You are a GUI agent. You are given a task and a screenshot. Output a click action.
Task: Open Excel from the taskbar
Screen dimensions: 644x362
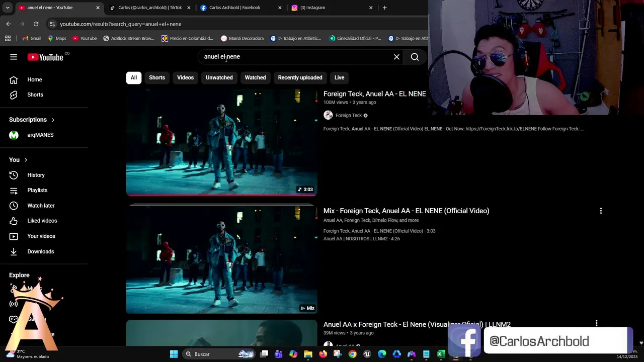[441, 354]
